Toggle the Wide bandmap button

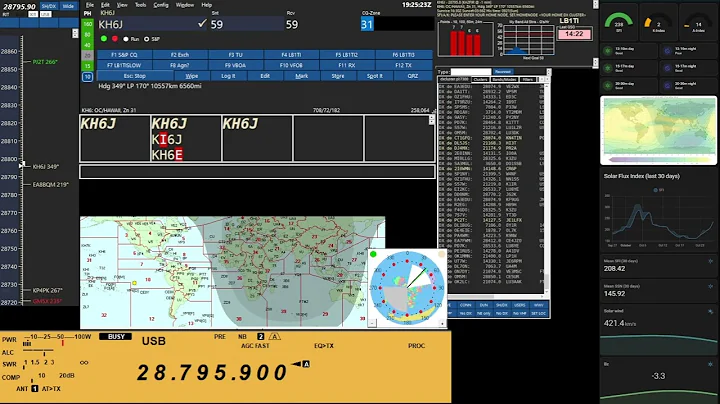pyautogui.click(x=68, y=6)
